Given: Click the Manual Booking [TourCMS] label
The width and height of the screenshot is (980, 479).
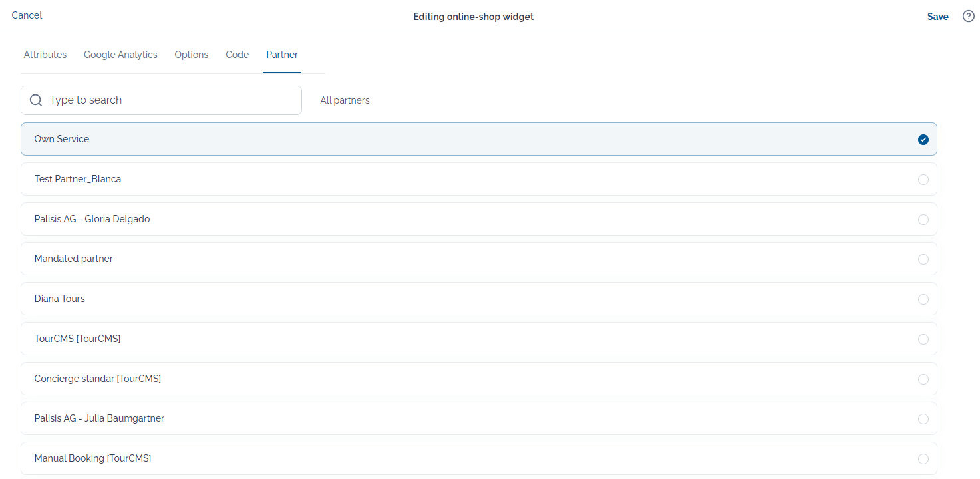Looking at the screenshot, I should (92, 458).
